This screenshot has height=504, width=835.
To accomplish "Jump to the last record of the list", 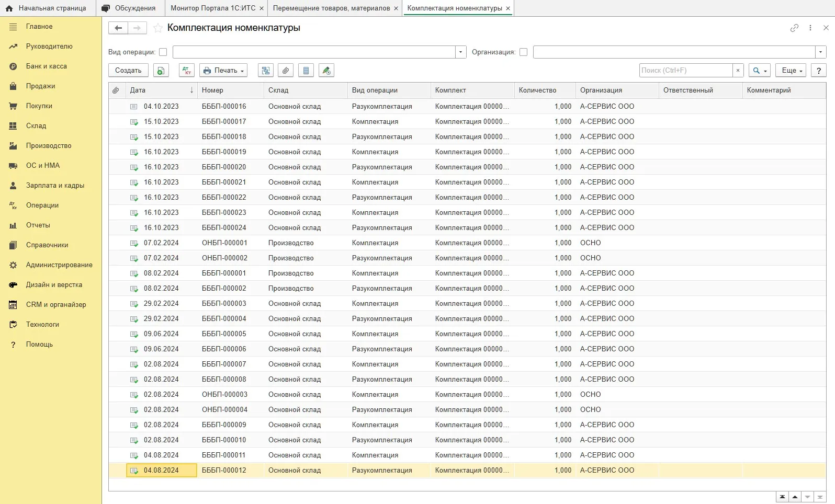I will [820, 497].
